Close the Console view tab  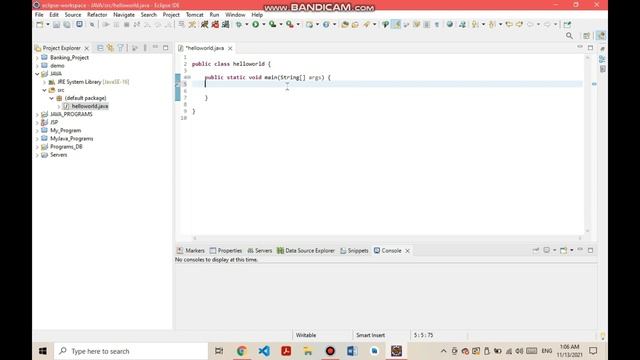(407, 251)
